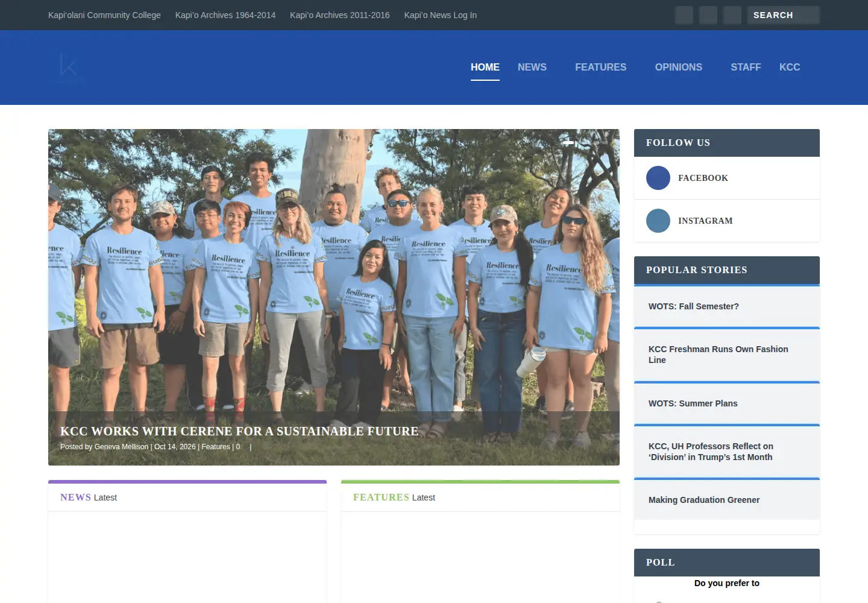Click the Facebook circle icon
This screenshot has height=603, width=868.
pos(658,178)
